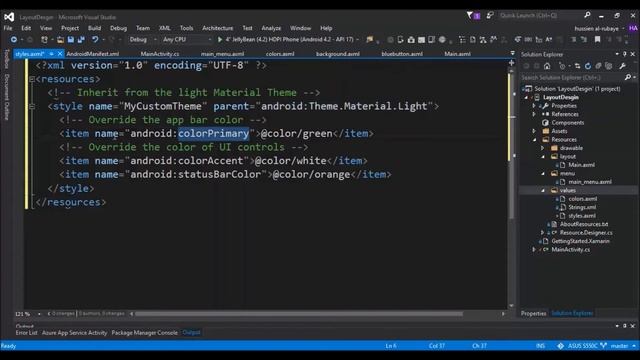
Task: Pin the styles.axml tab
Action: click(51, 54)
